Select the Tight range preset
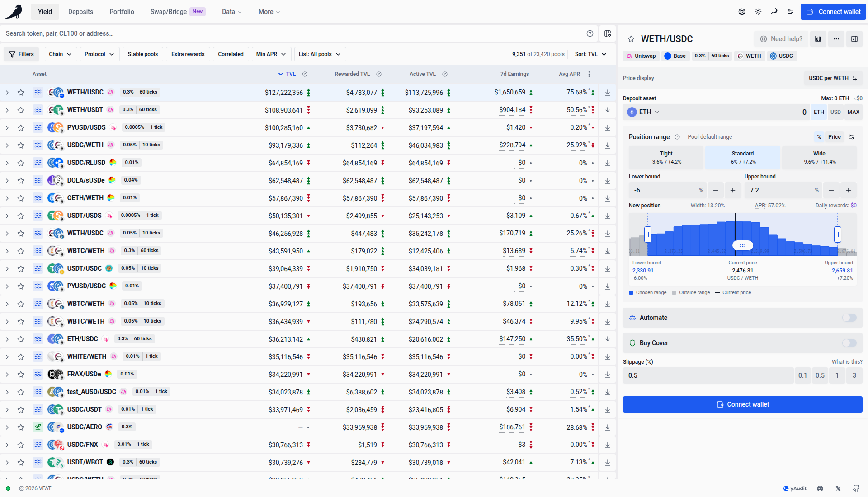The width and height of the screenshot is (868, 497). coord(666,157)
